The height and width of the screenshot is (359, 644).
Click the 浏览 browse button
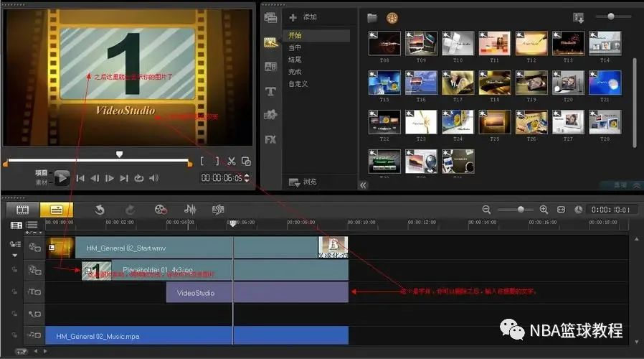[303, 182]
